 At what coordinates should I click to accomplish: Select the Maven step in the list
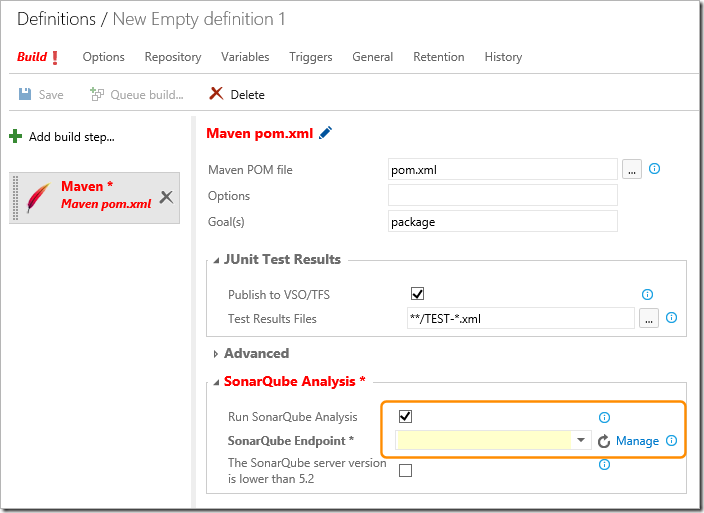(x=94, y=197)
